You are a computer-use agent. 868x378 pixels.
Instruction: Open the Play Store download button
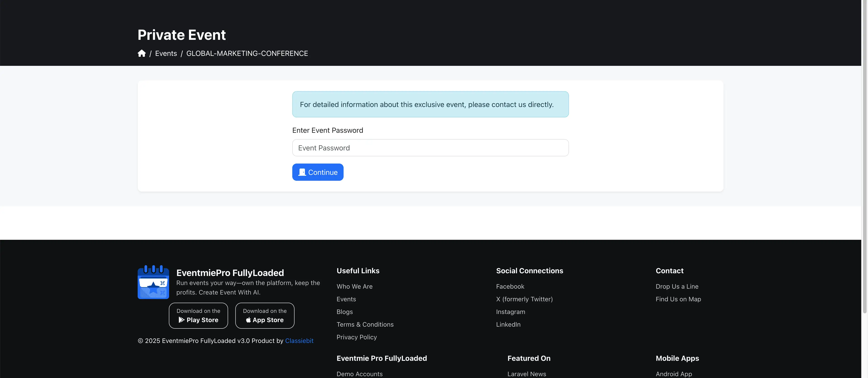198,316
